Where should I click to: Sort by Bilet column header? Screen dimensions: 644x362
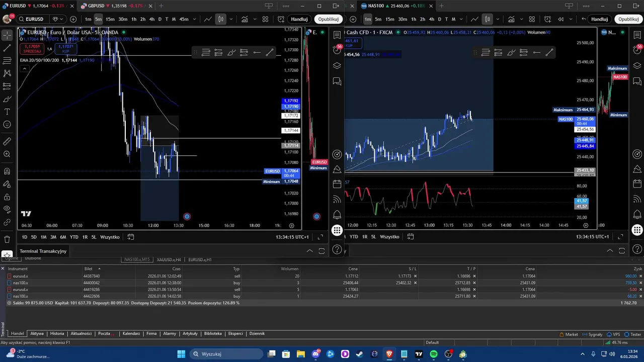pos(89,269)
